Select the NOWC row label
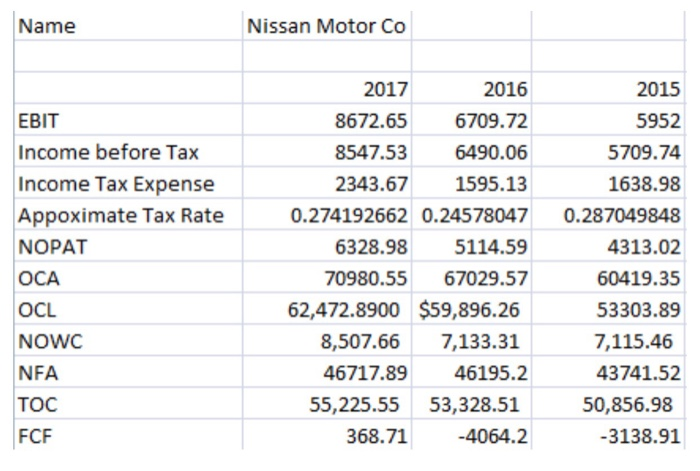 [128, 341]
